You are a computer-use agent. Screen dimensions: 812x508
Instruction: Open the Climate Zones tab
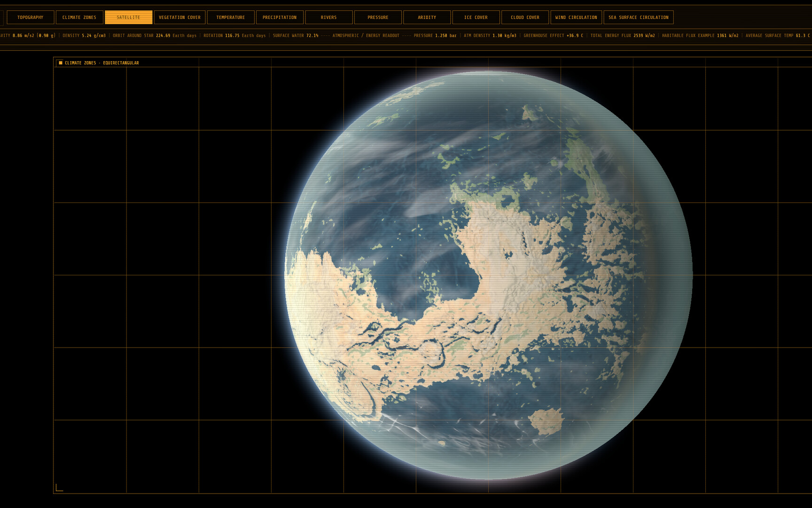pos(79,17)
